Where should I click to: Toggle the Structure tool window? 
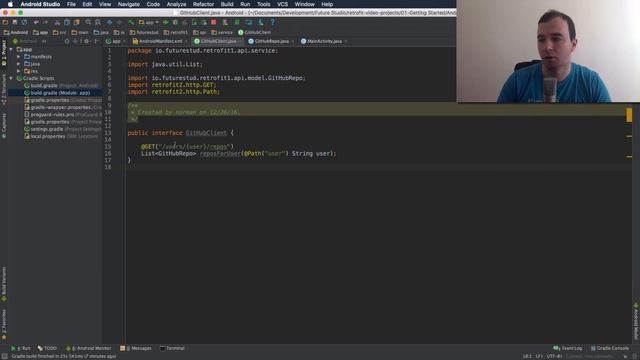pos(4,89)
